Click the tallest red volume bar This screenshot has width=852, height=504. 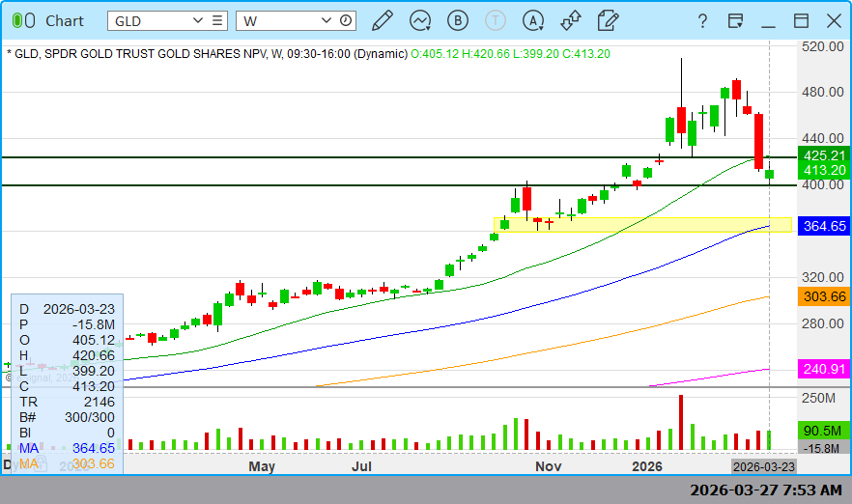681,423
